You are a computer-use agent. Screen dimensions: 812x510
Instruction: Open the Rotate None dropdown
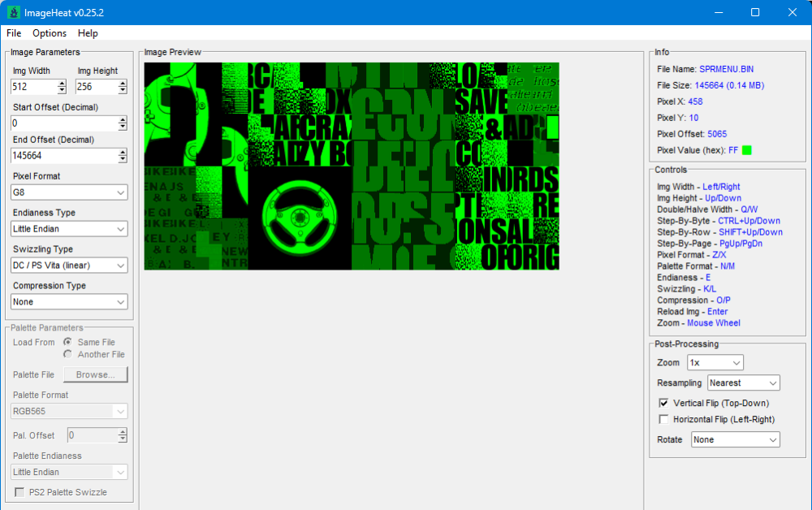click(736, 439)
